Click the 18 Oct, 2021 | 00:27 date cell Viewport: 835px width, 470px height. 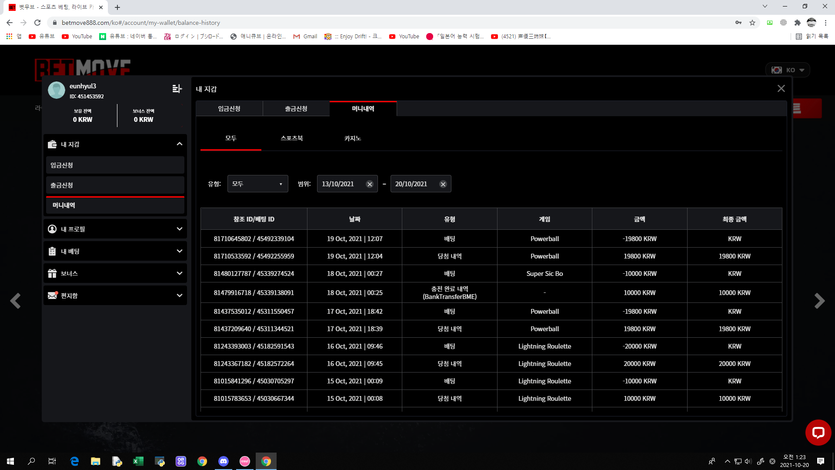pyautogui.click(x=355, y=274)
